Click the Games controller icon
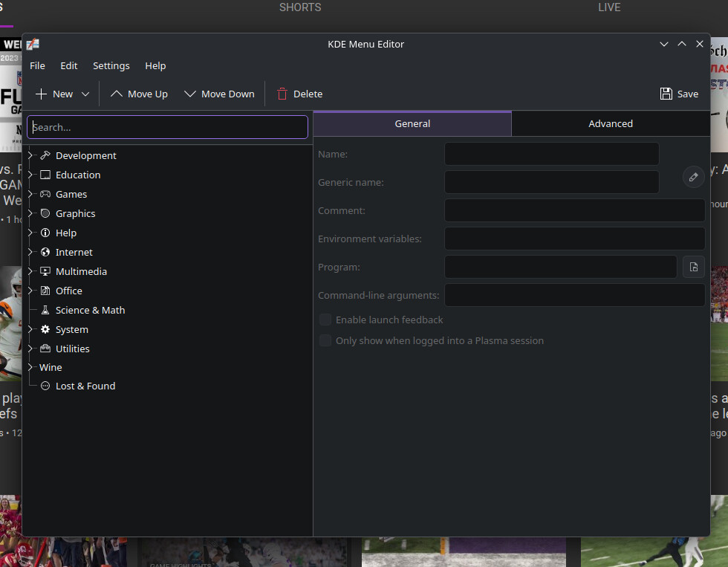This screenshot has width=728, height=567. [x=45, y=194]
